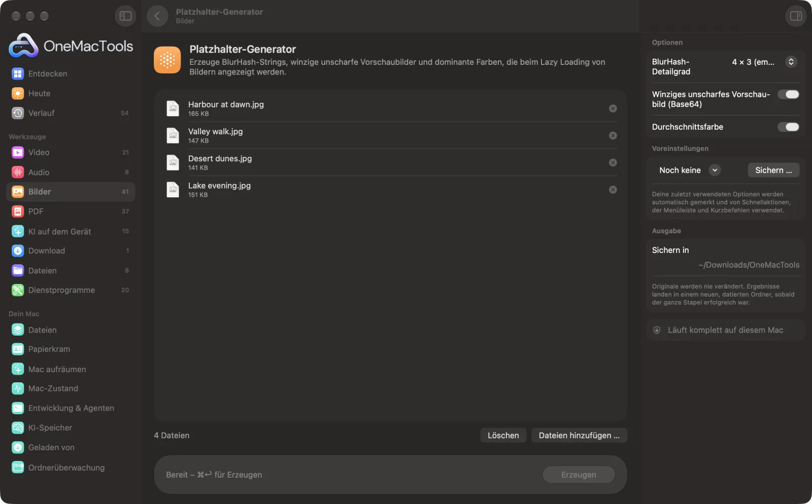Screen dimensions: 812x504
Task: Toggle Durchschnittsfarbe switch
Action: click(x=788, y=127)
